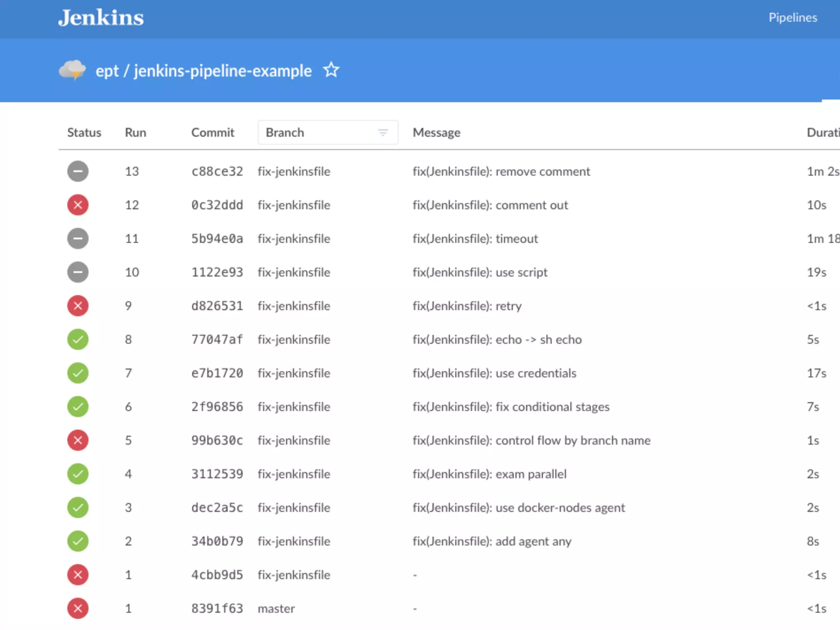Viewport: 840px width, 630px height.
Task: Click success status icon of run 8
Action: [78, 340]
